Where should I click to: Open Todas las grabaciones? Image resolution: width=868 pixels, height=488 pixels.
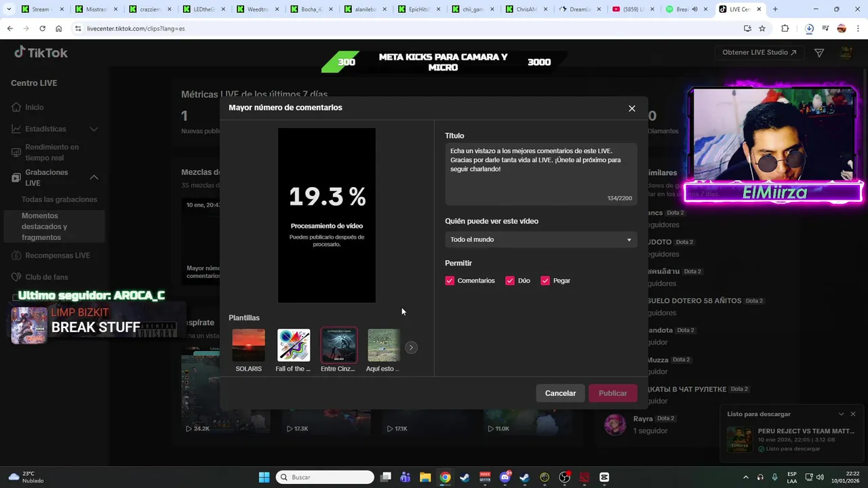pos(59,199)
